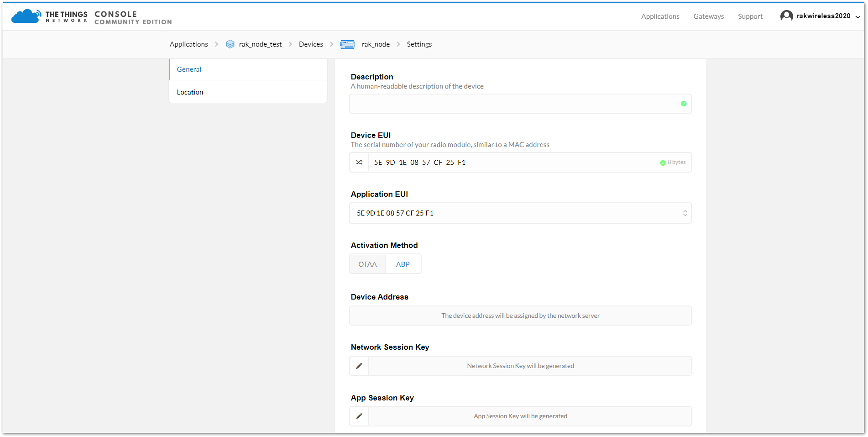The width and height of the screenshot is (868, 437).
Task: Click the App Session Key generated field
Action: point(529,416)
